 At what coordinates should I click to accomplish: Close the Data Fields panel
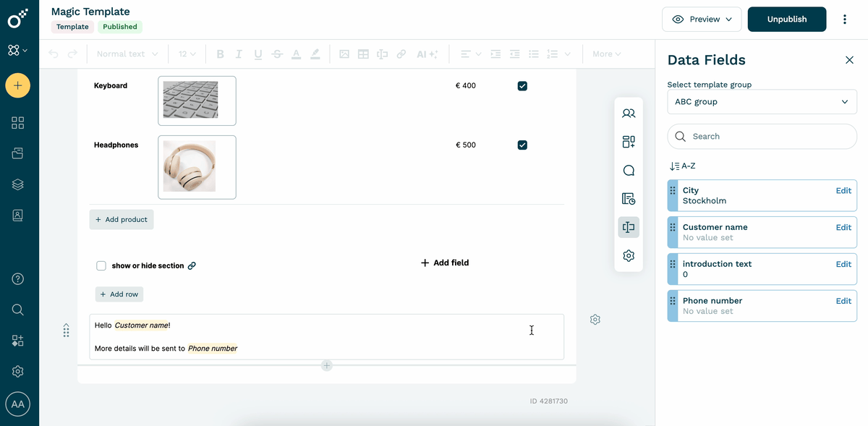point(849,60)
